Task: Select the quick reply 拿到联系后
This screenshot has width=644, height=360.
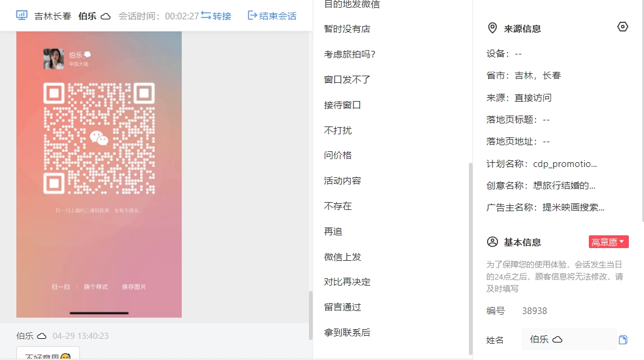Action: 347,333
